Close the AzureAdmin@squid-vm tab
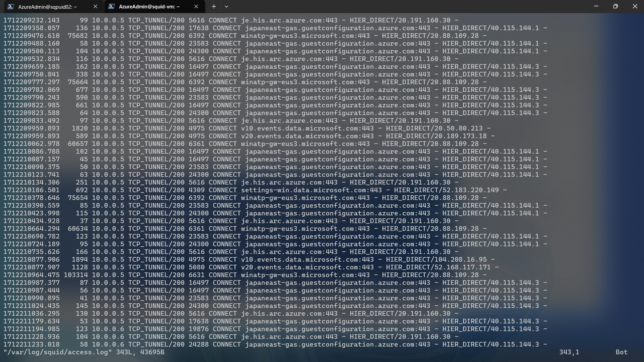Image resolution: width=644 pixels, height=362 pixels. pos(196,6)
